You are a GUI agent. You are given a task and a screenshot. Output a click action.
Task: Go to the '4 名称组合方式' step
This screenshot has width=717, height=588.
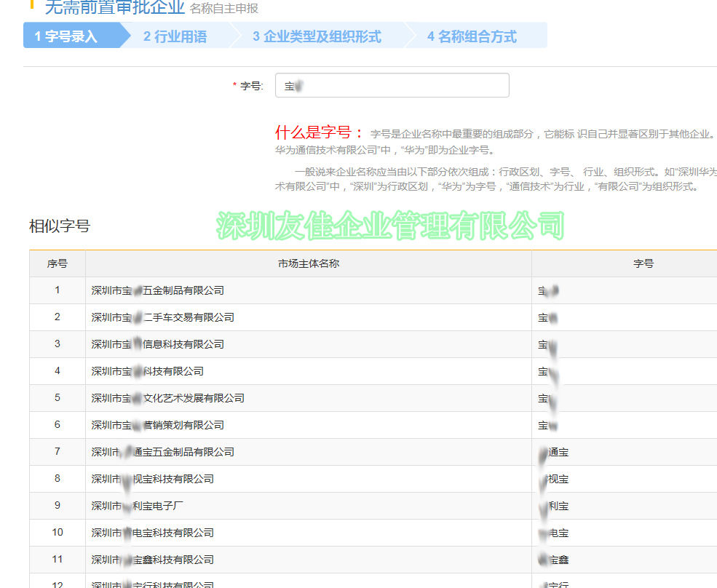tap(472, 36)
